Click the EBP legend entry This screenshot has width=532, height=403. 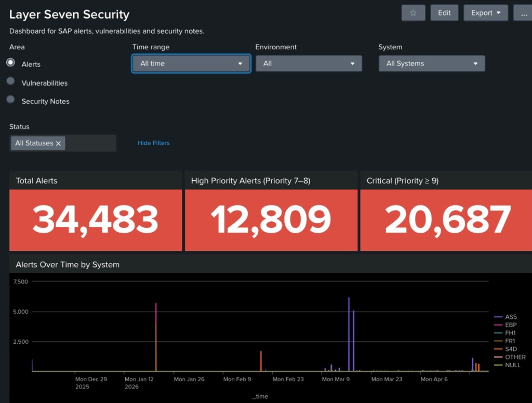510,325
